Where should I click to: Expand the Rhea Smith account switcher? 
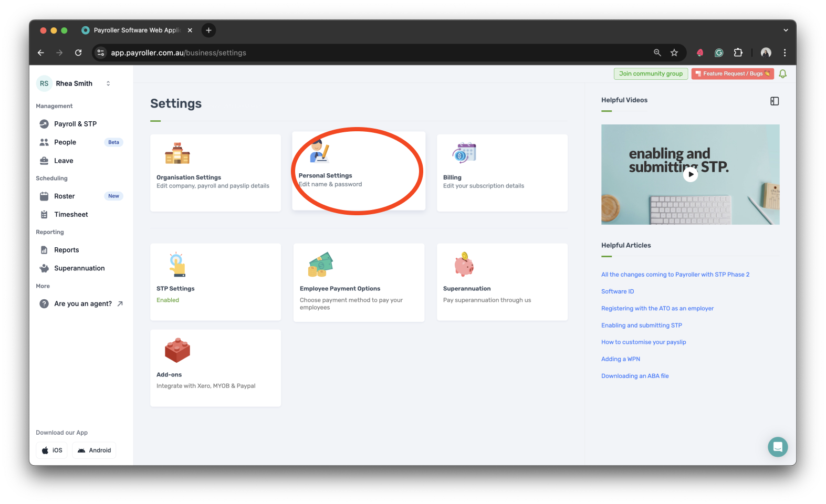[x=108, y=83]
